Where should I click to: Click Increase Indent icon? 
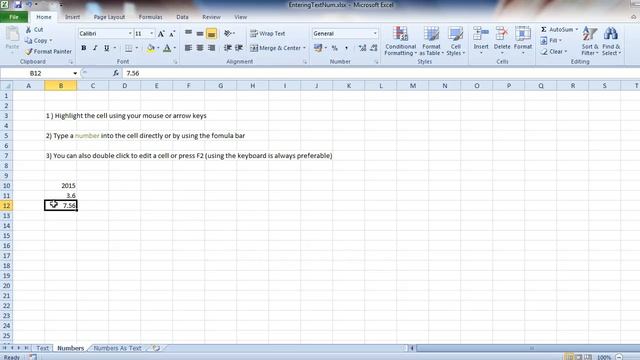(239, 48)
